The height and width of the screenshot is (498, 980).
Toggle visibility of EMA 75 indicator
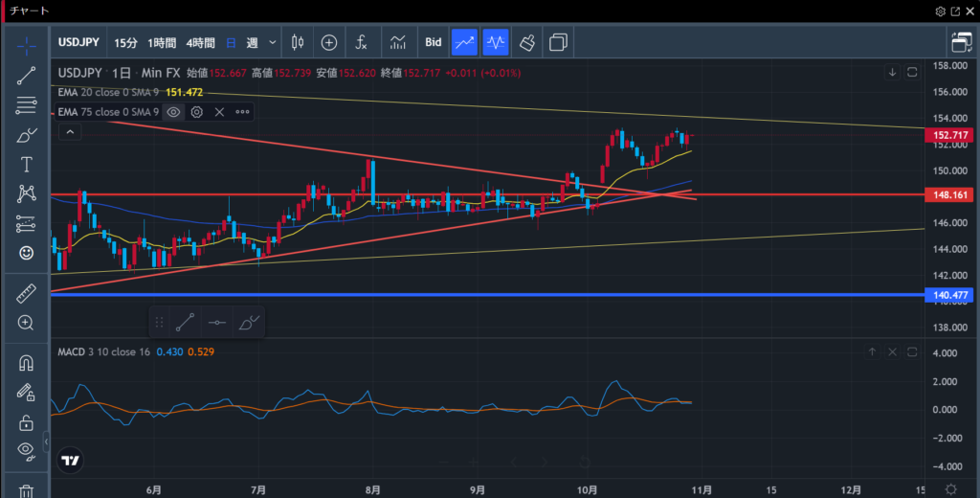pyautogui.click(x=173, y=112)
